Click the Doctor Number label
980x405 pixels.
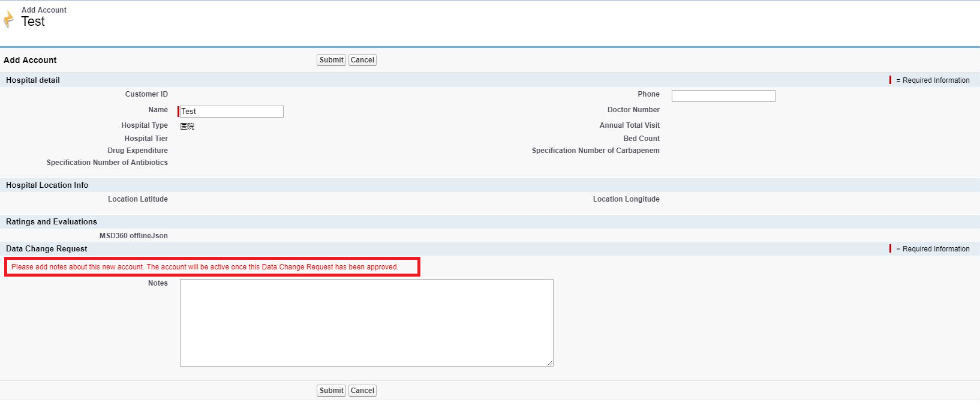pyautogui.click(x=633, y=110)
